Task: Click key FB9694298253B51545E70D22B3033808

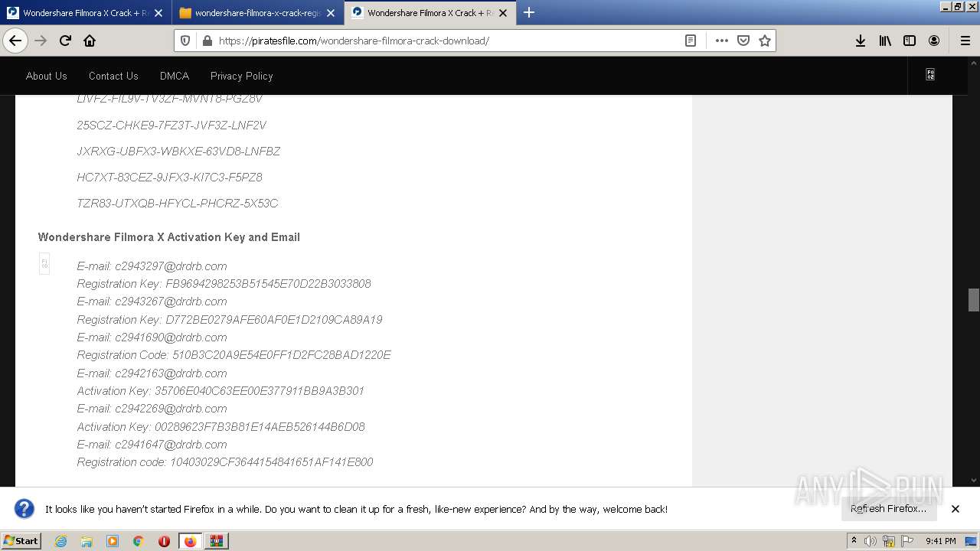Action: click(268, 284)
